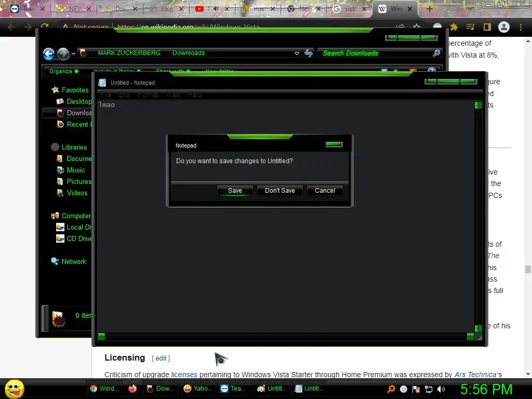Open recent locations arrow beside explorer forward button
The image size is (532, 399).
pos(73,54)
